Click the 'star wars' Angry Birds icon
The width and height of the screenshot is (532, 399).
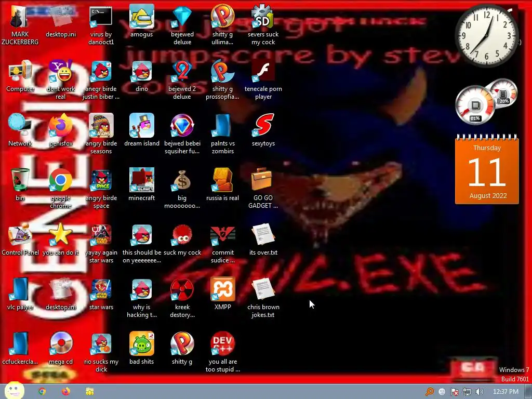pyautogui.click(x=101, y=294)
